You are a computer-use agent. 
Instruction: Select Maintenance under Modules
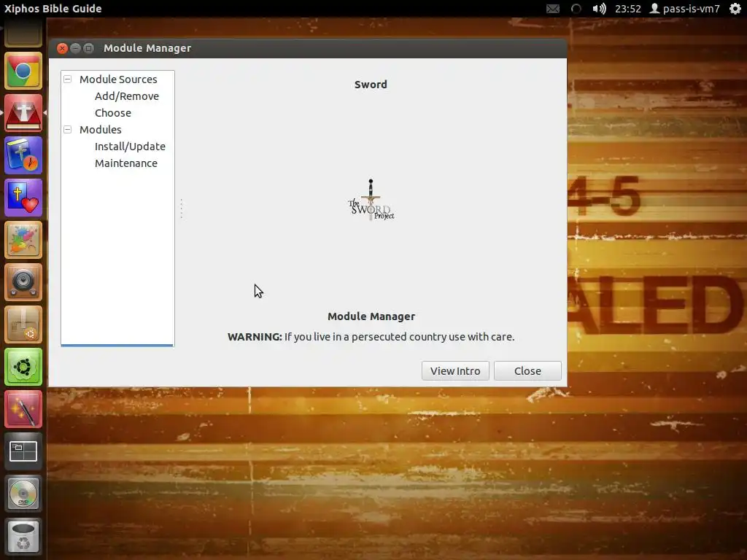coord(125,163)
